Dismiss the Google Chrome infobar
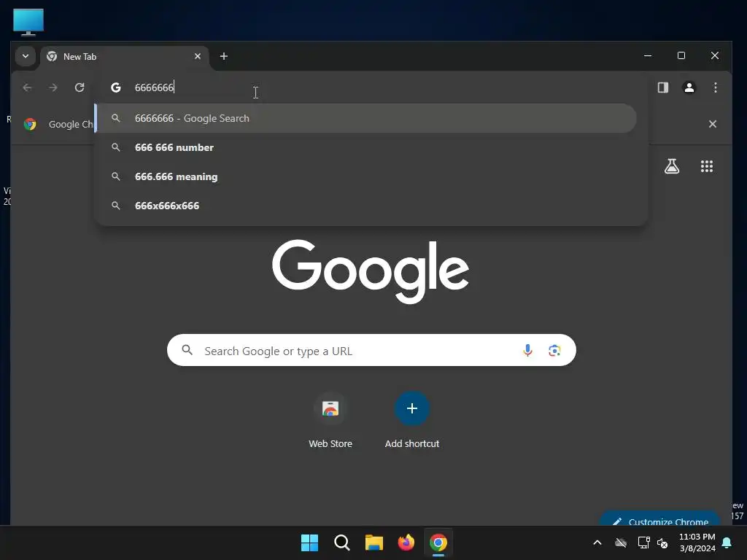747x560 pixels. click(712, 124)
